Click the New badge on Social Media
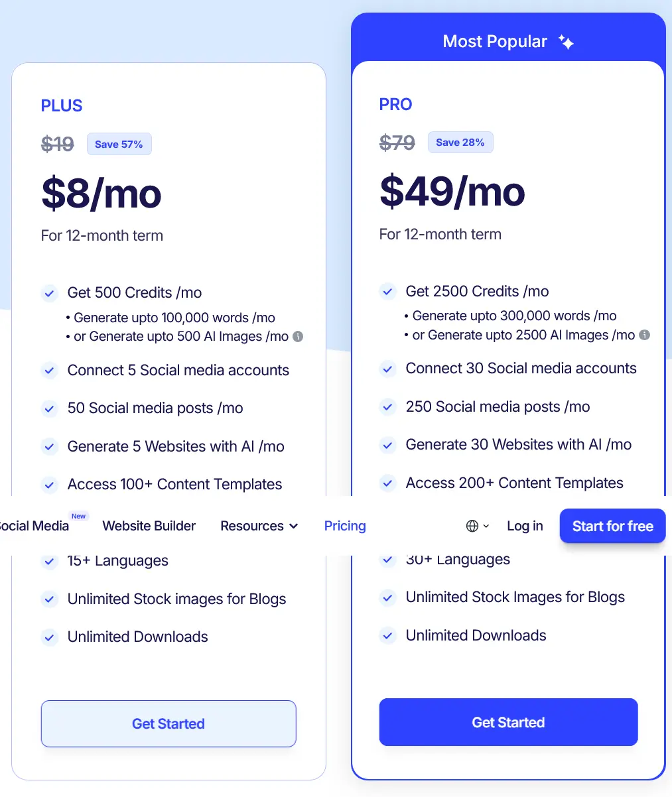Screen dimensions: 672x797 click(x=78, y=515)
